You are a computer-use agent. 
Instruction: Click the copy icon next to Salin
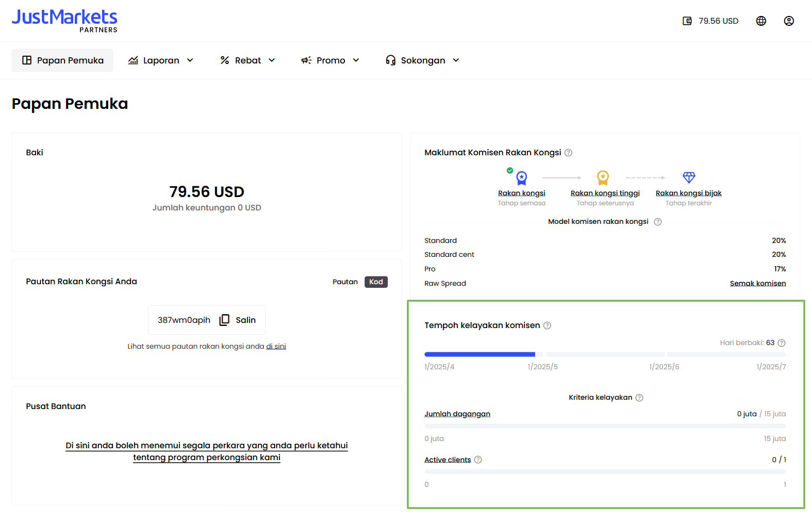click(x=224, y=320)
